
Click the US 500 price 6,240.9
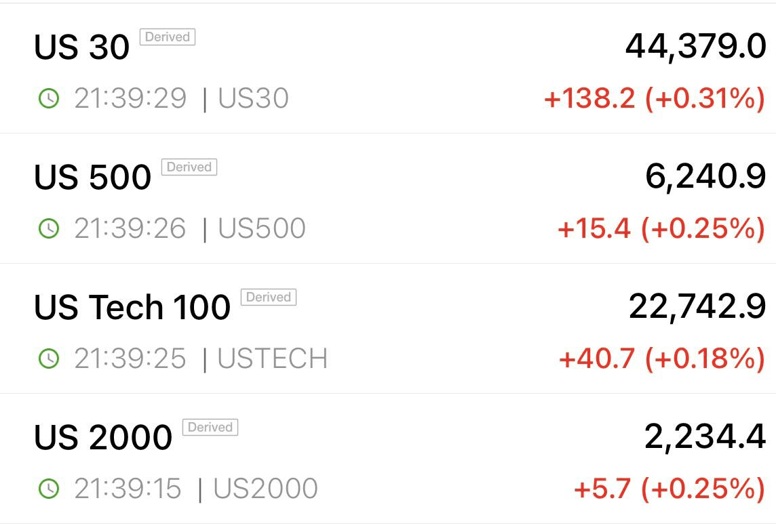pyautogui.click(x=705, y=178)
